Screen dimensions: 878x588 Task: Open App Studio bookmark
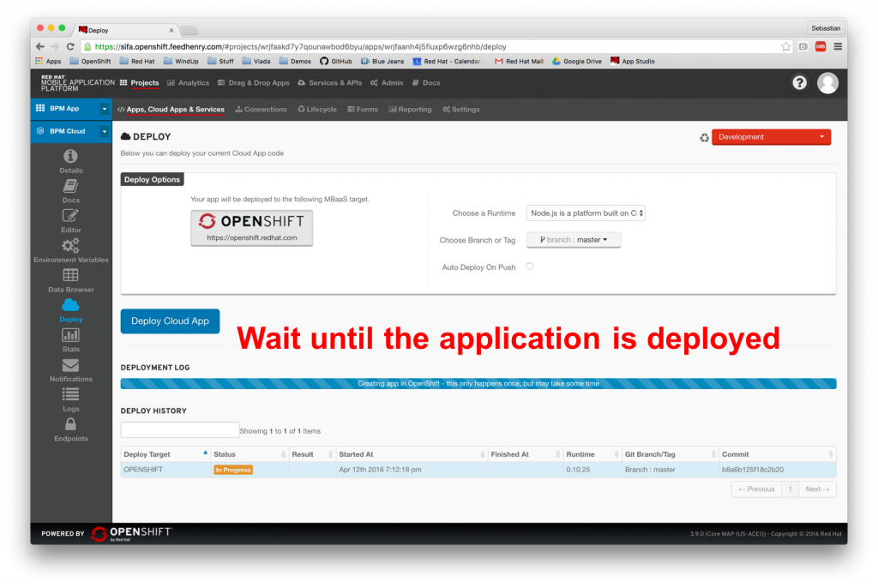tap(632, 61)
